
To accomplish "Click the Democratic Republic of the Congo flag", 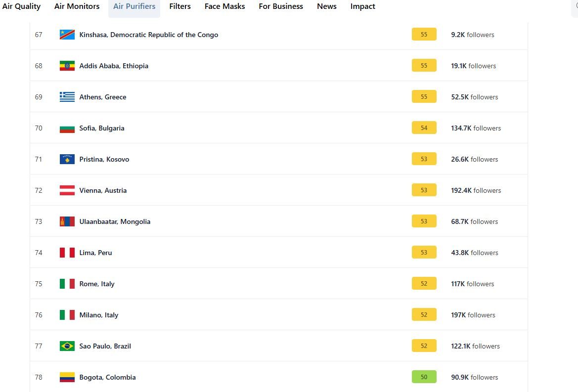I will (x=67, y=35).
